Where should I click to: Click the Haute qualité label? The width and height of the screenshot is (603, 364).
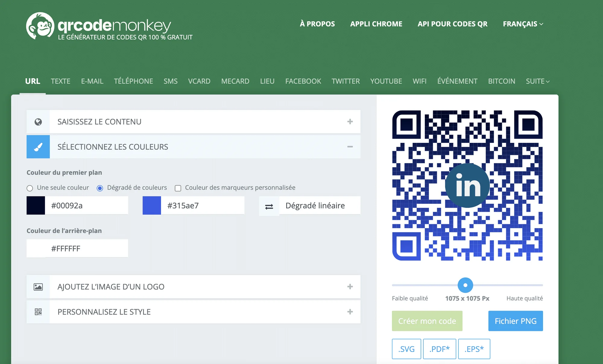pos(525,298)
